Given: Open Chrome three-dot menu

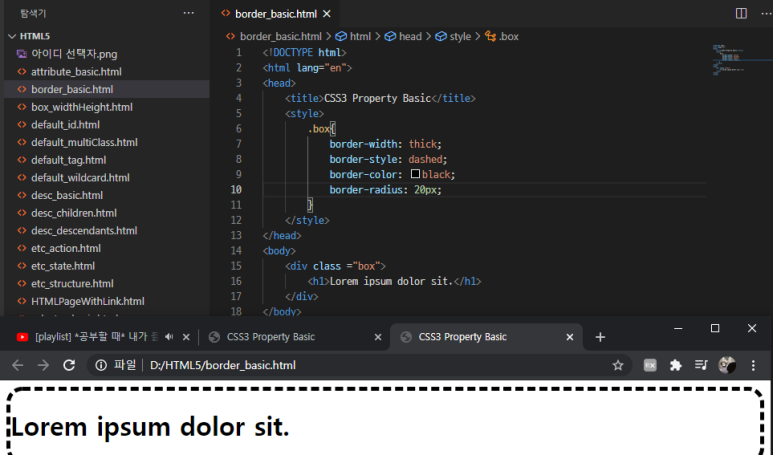Looking at the screenshot, I should point(753,365).
